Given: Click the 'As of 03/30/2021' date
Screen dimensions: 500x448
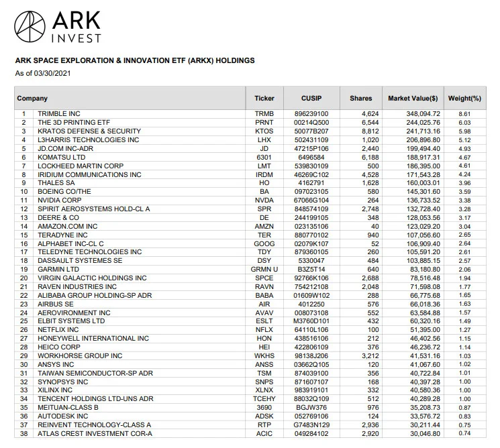Looking at the screenshot, I should point(43,73).
